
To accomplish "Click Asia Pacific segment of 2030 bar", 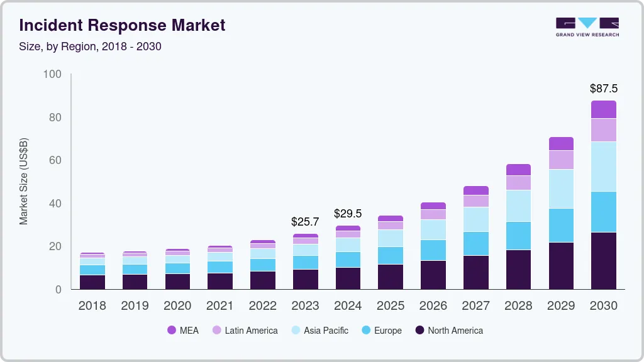I will [604, 167].
